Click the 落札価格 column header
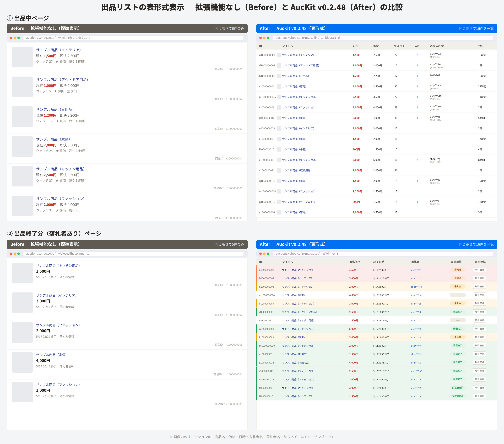Viewport: 504px width, 444px height. [355, 262]
